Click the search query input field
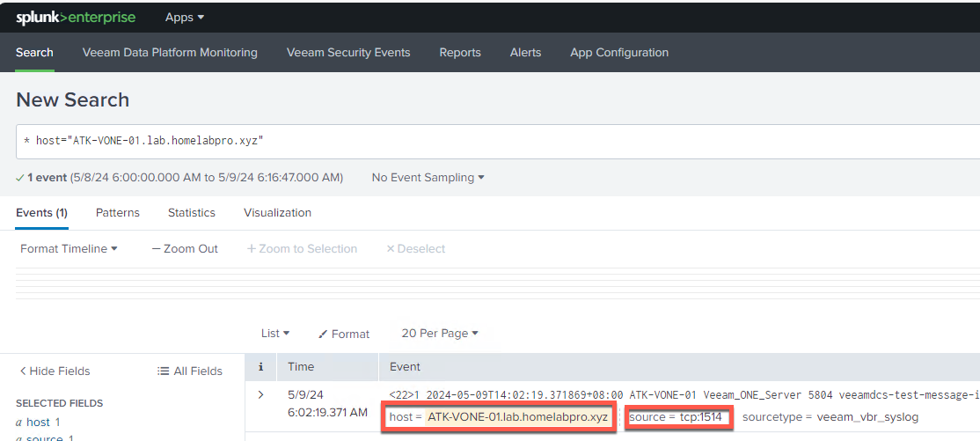This screenshot has width=980, height=441. pyautogui.click(x=493, y=141)
